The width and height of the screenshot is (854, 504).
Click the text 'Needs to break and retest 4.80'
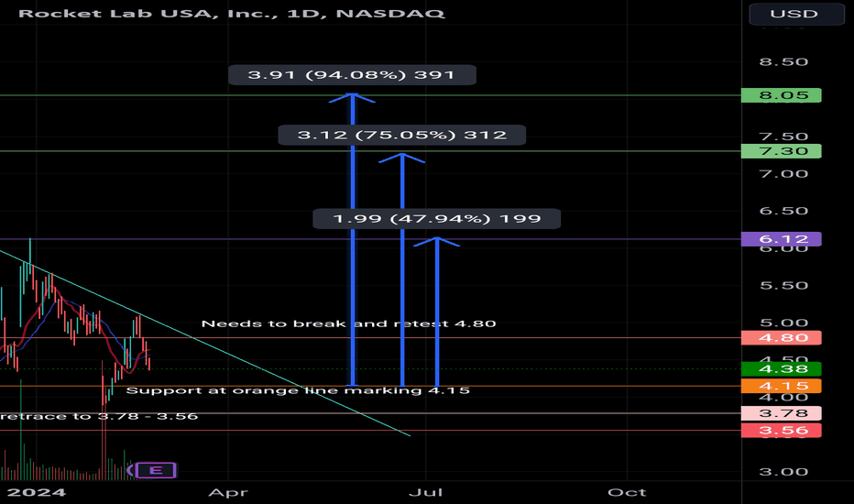[x=348, y=323]
